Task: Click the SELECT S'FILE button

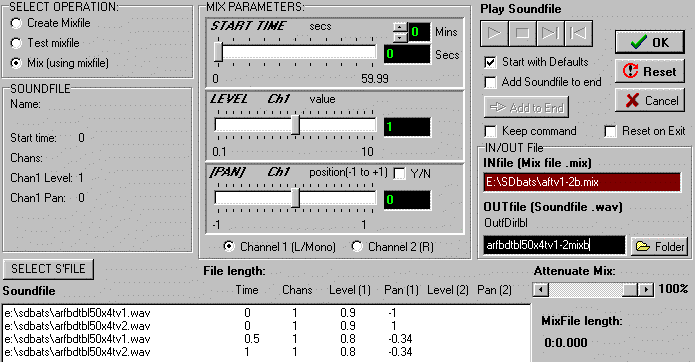Action: pos(48,269)
